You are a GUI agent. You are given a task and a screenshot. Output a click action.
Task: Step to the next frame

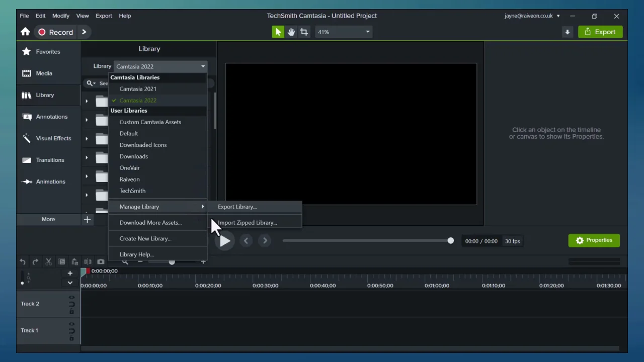click(x=265, y=240)
